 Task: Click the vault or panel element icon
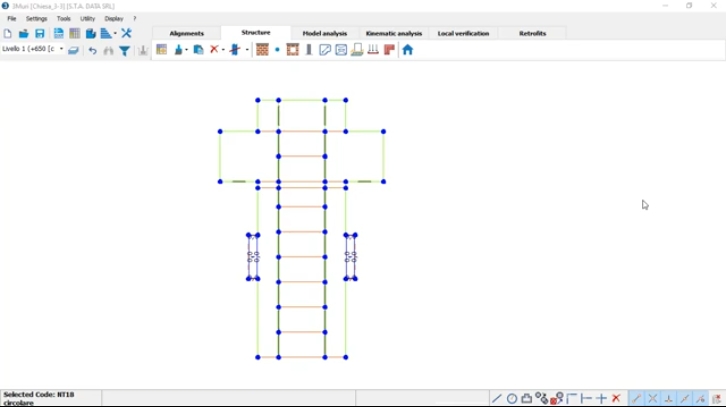tap(341, 50)
